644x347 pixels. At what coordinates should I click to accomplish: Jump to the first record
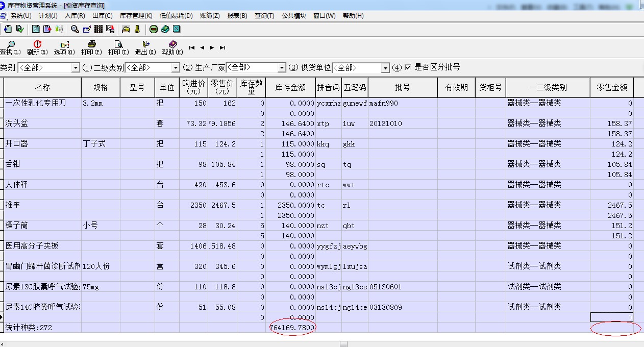click(x=192, y=47)
